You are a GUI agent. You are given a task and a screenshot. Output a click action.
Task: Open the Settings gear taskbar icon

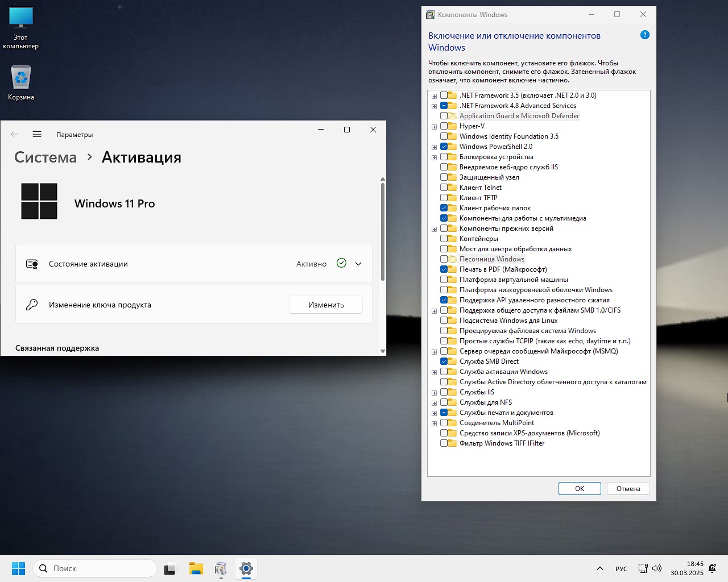point(246,568)
